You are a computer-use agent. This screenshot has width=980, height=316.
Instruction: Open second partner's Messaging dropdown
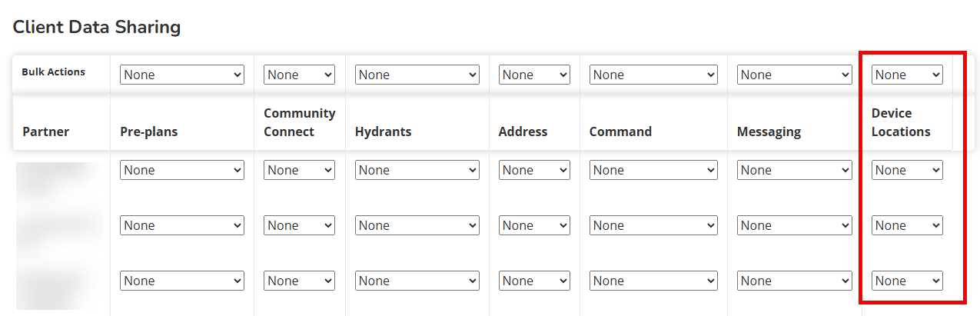795,225
